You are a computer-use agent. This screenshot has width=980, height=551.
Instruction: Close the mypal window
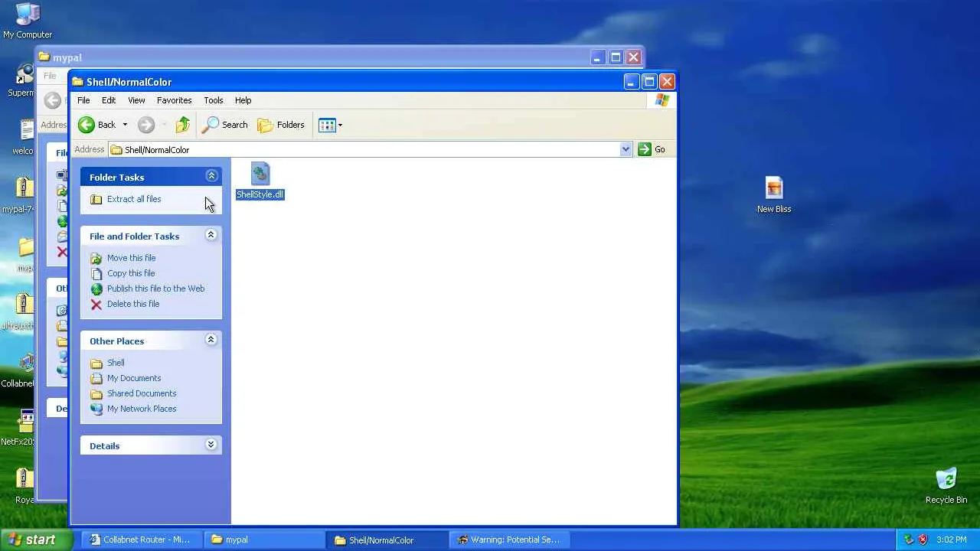(x=633, y=57)
